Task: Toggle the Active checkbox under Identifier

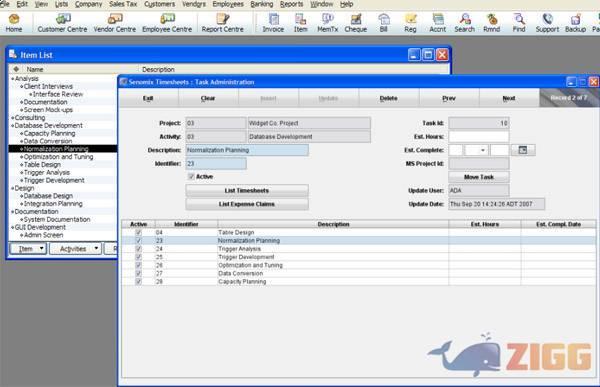Action: click(x=191, y=176)
